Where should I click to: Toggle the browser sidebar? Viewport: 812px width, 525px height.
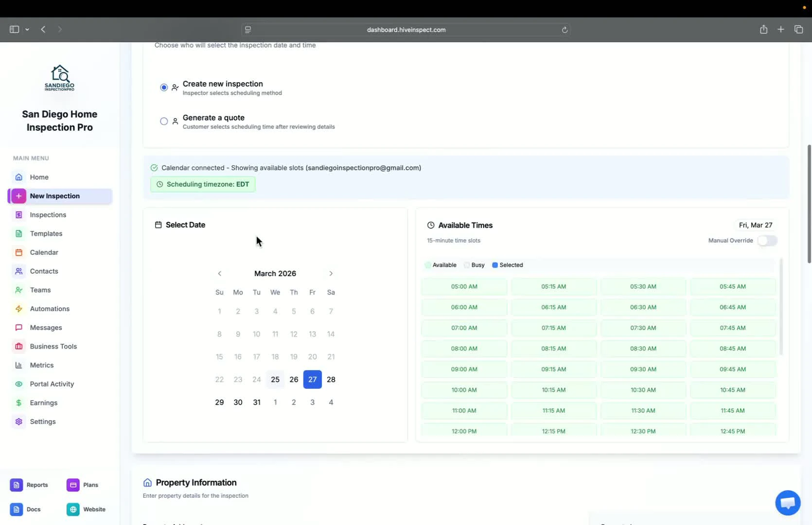click(x=14, y=29)
